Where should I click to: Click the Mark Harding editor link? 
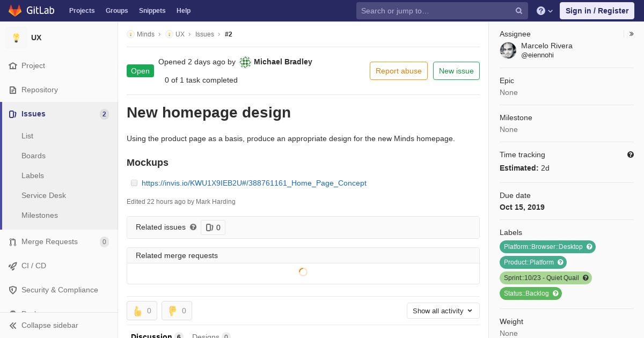tap(216, 202)
